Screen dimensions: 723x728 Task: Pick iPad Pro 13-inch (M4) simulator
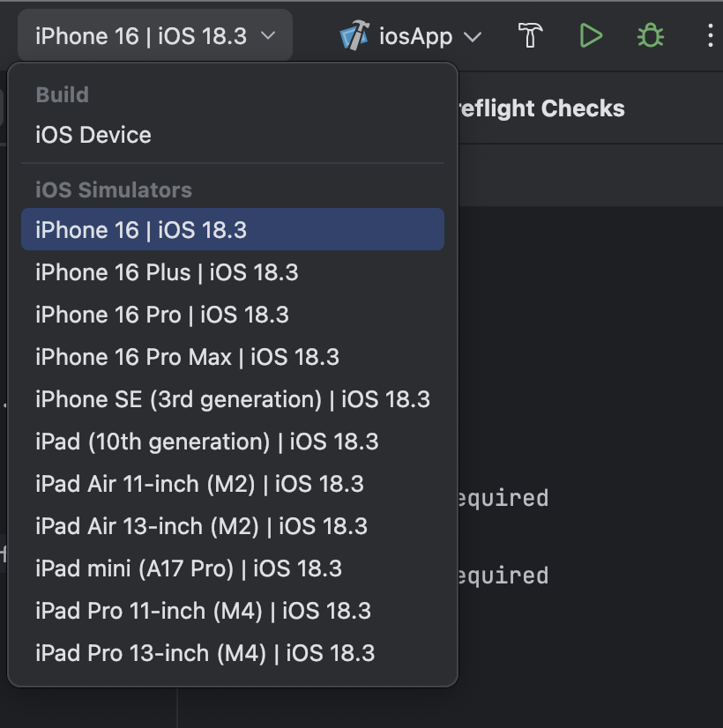pyautogui.click(x=233, y=653)
